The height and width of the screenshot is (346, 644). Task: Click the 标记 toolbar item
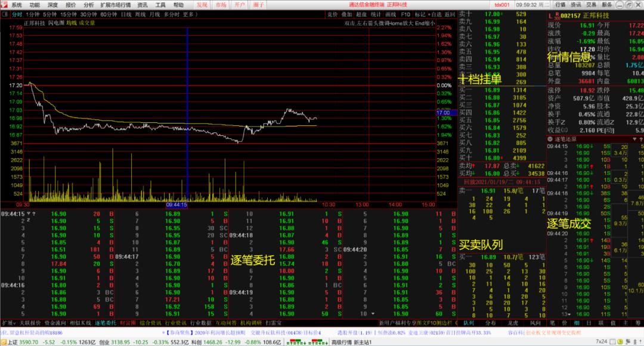420,14
